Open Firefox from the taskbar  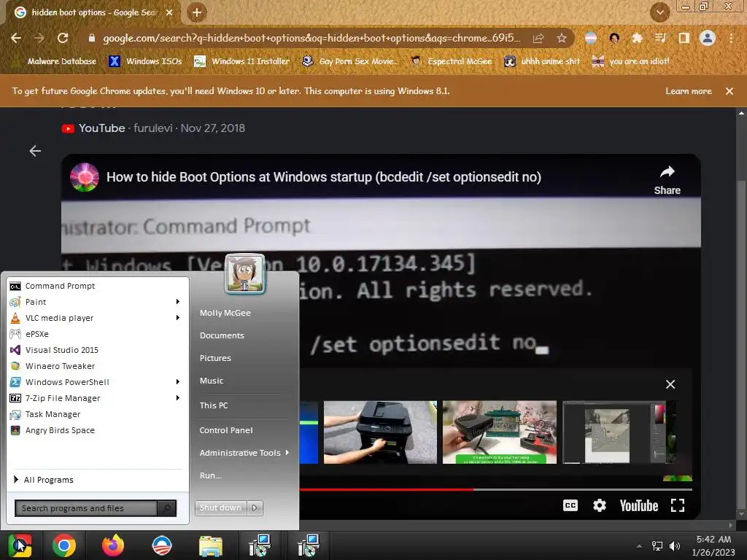pyautogui.click(x=113, y=545)
